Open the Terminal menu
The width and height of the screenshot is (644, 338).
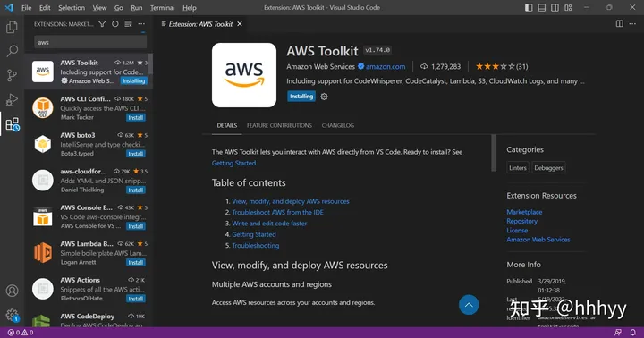point(162,8)
